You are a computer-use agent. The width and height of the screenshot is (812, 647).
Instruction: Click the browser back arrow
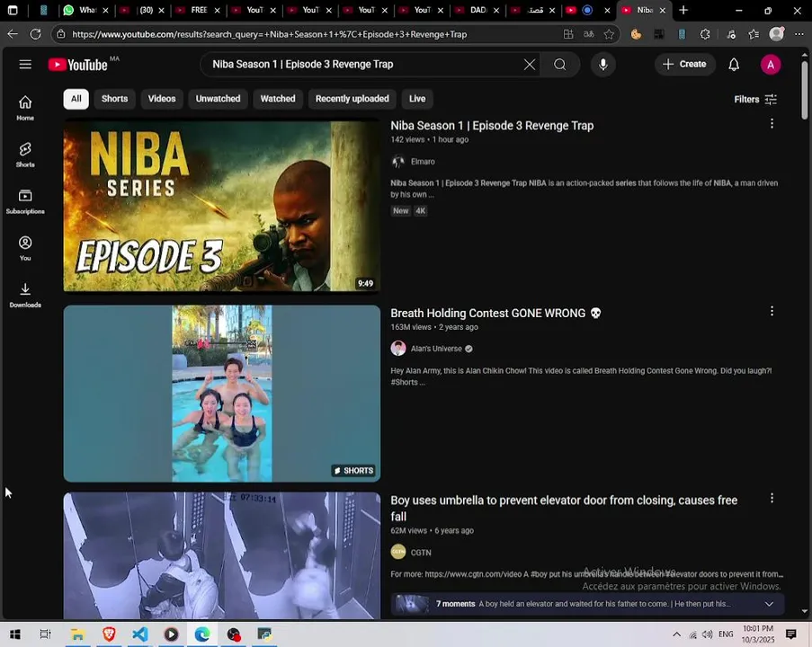click(13, 34)
